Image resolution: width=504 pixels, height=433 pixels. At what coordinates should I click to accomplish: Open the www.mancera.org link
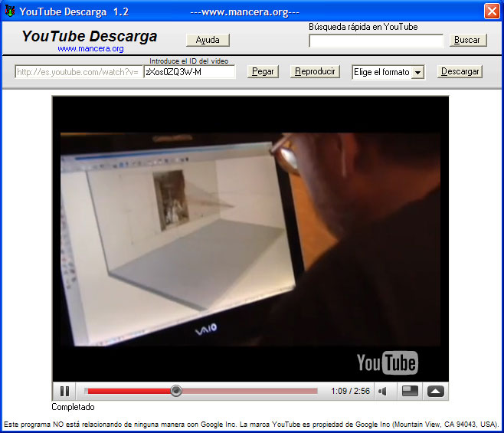pyautogui.click(x=90, y=48)
